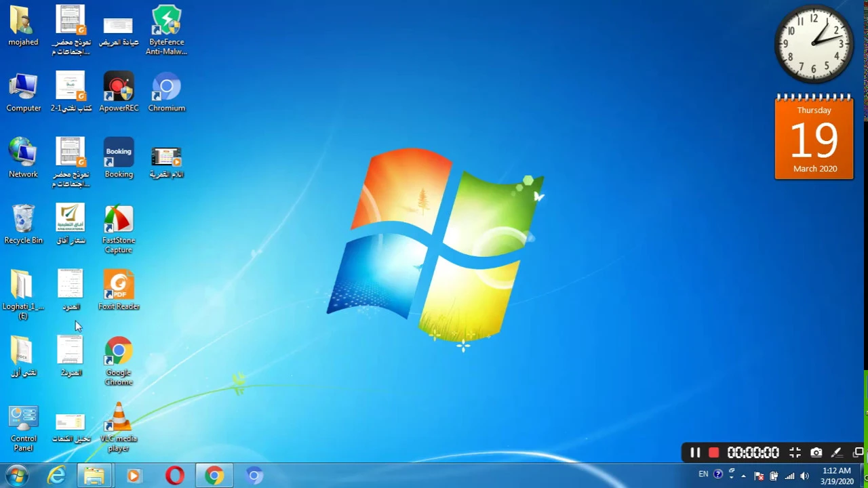Pause the screen recording
The image size is (868, 488).
pyautogui.click(x=695, y=453)
